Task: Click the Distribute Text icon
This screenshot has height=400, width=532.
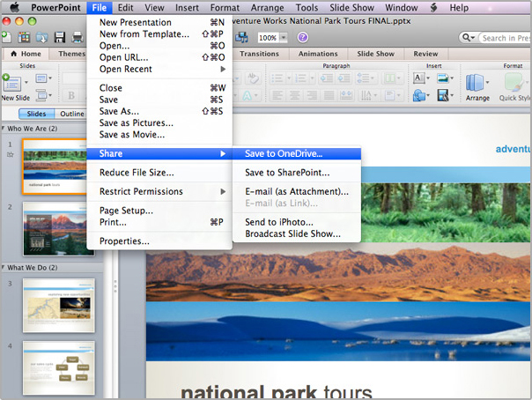Action: pyautogui.click(x=346, y=96)
